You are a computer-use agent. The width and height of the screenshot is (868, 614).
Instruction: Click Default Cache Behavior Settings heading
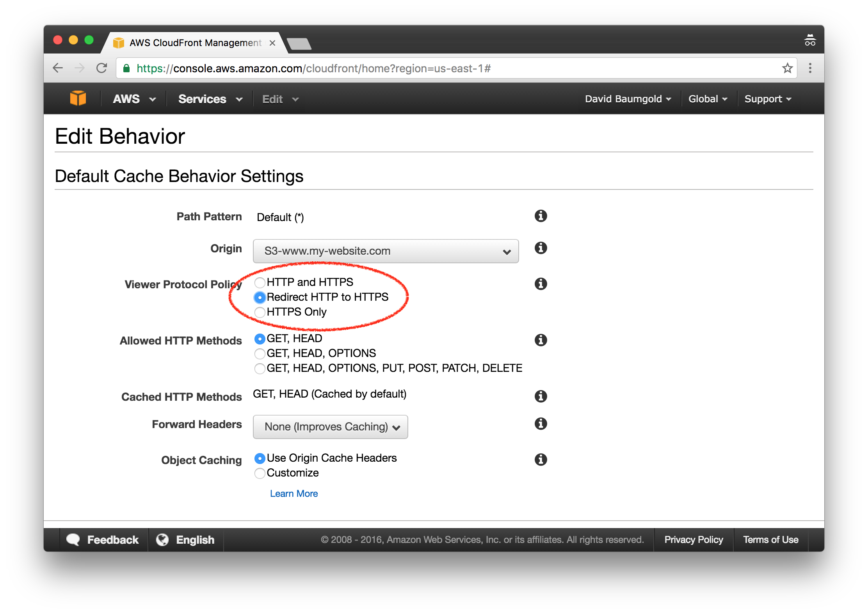[179, 176]
